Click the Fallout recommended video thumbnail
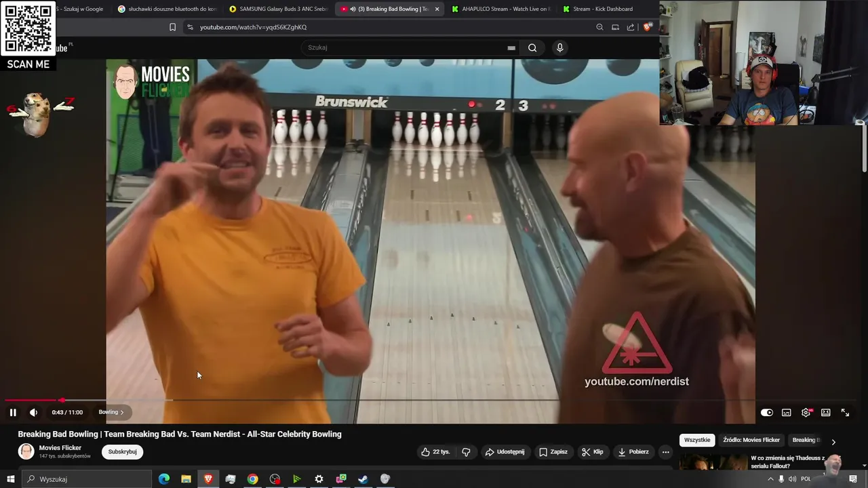 [x=712, y=462]
